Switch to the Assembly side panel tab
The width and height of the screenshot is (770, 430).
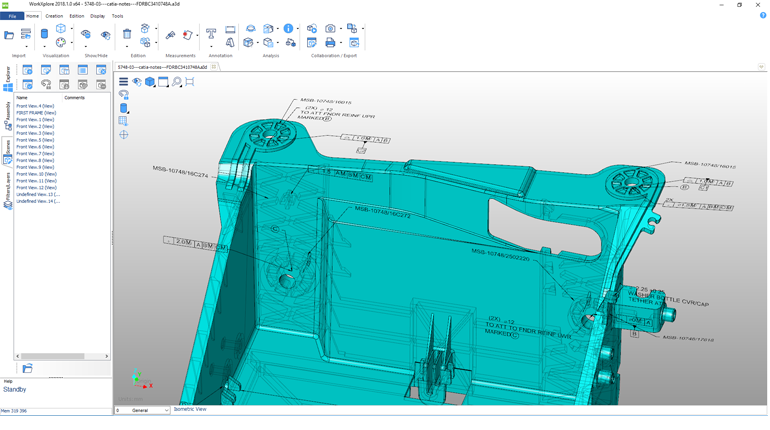[x=8, y=111]
